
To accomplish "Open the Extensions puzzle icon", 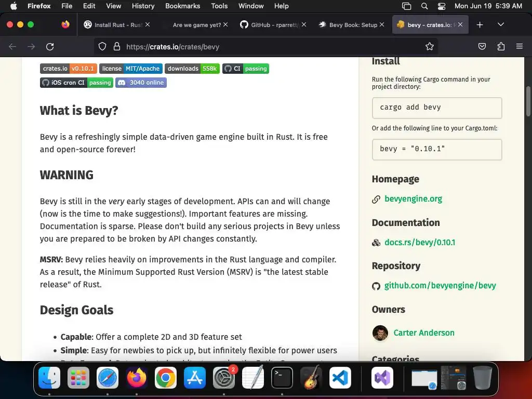I will 501,46.
